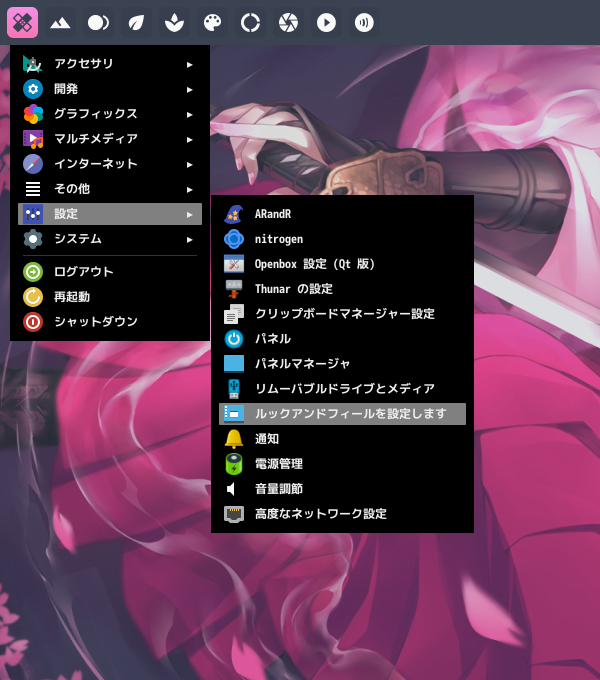Click the camera shutter panel icon

click(x=288, y=23)
